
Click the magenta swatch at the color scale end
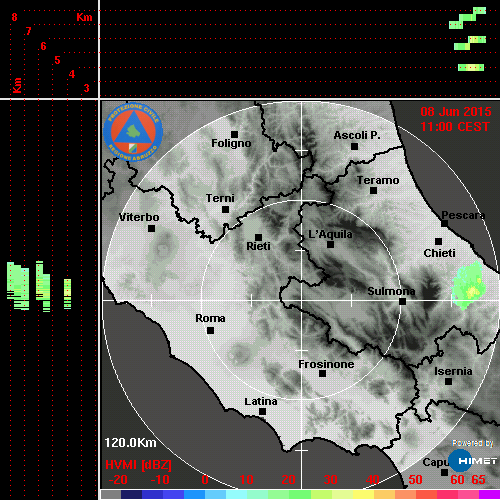(489, 494)
